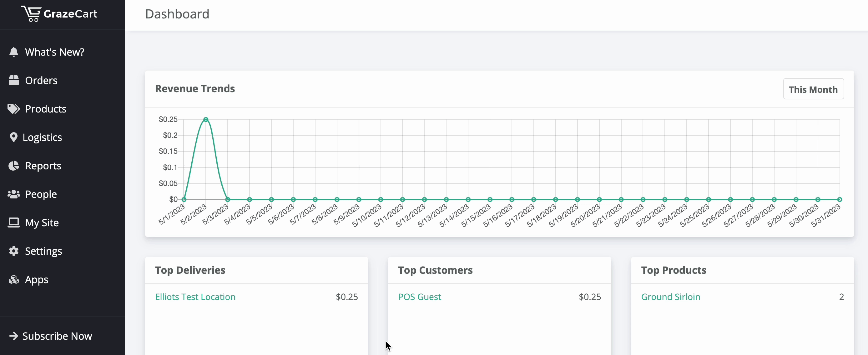Click the map pin icon beside Logistics
The image size is (868, 355).
point(13,137)
